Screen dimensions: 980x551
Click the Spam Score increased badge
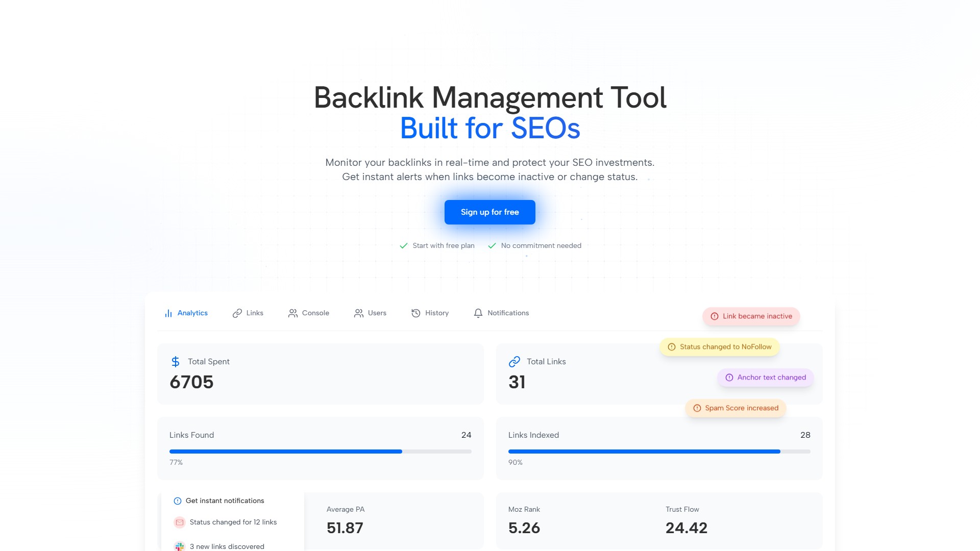(736, 408)
